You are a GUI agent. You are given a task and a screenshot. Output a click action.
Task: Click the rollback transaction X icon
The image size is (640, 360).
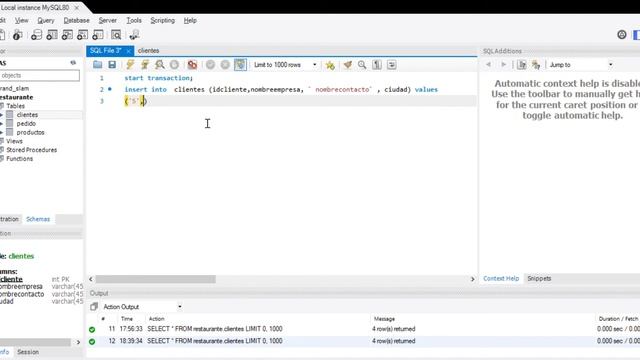click(x=225, y=64)
